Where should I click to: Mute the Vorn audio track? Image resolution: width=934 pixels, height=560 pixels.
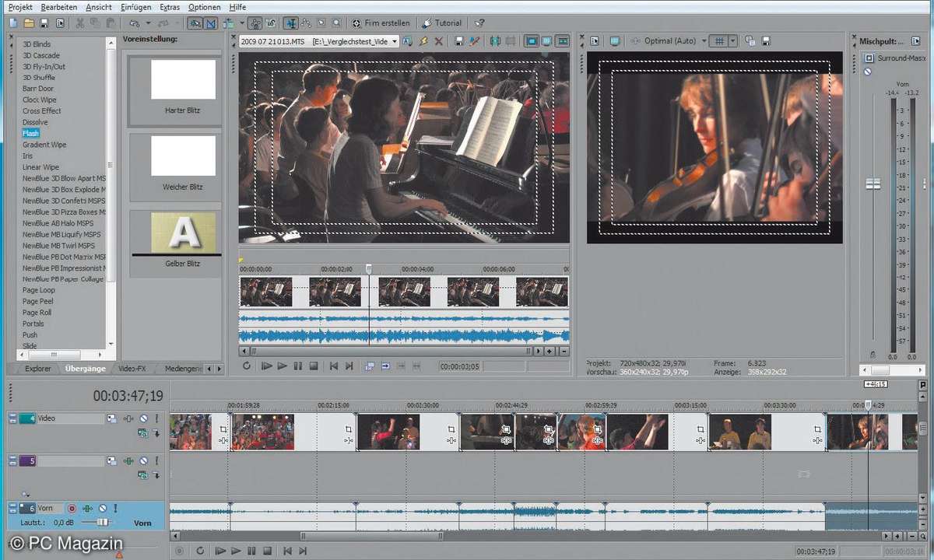tap(103, 509)
